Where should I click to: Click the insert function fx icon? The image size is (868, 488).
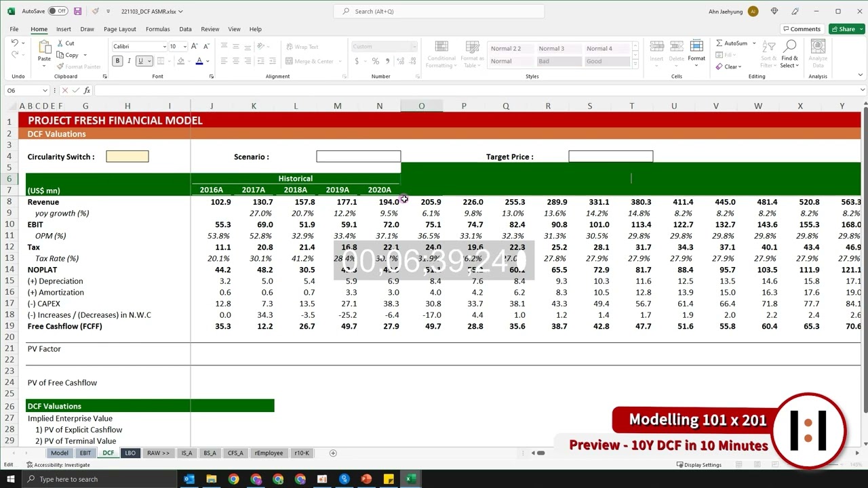coord(87,90)
